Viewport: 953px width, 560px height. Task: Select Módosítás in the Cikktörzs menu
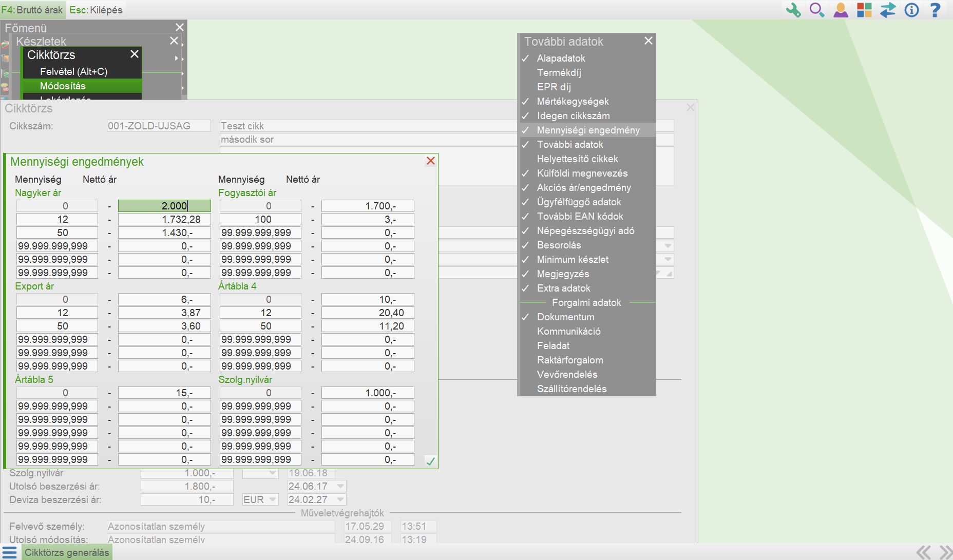pos(63,86)
